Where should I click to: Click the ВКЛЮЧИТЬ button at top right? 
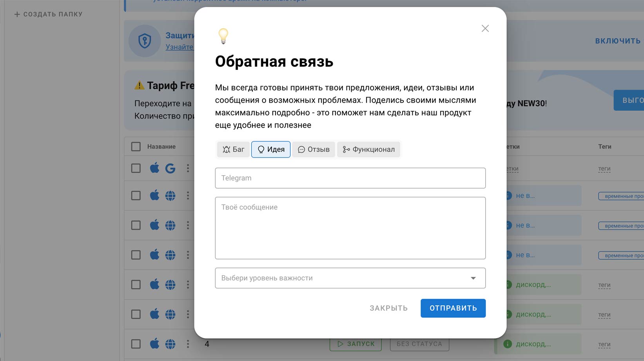point(618,41)
